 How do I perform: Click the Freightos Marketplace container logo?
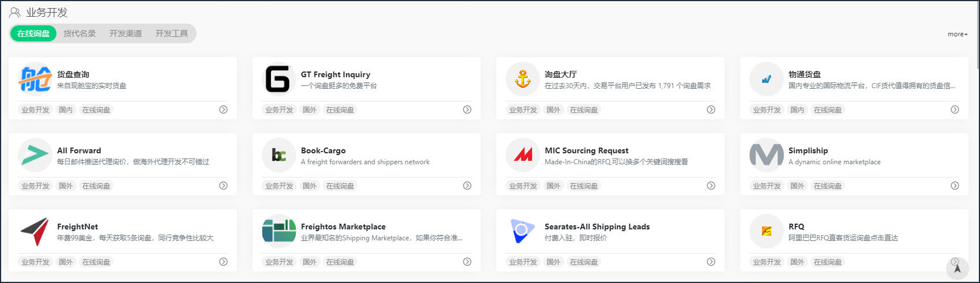point(279,232)
